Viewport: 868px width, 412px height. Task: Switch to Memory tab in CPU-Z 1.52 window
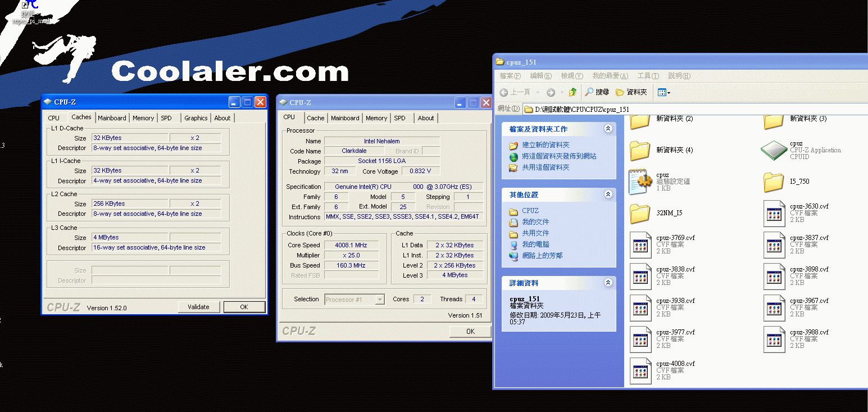[143, 118]
